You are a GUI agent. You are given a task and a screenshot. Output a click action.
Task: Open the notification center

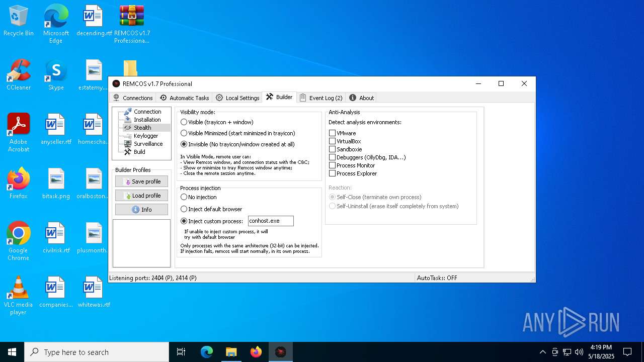(x=627, y=352)
